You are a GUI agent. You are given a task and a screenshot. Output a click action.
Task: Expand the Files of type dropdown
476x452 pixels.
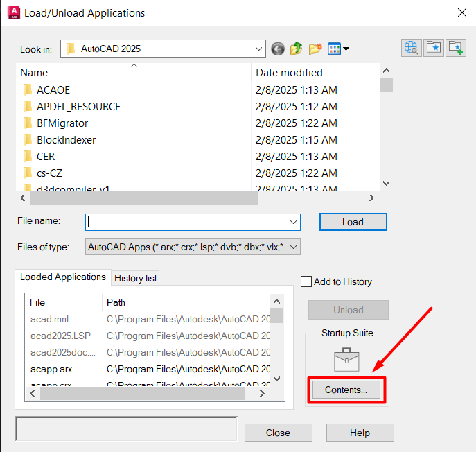coord(294,247)
